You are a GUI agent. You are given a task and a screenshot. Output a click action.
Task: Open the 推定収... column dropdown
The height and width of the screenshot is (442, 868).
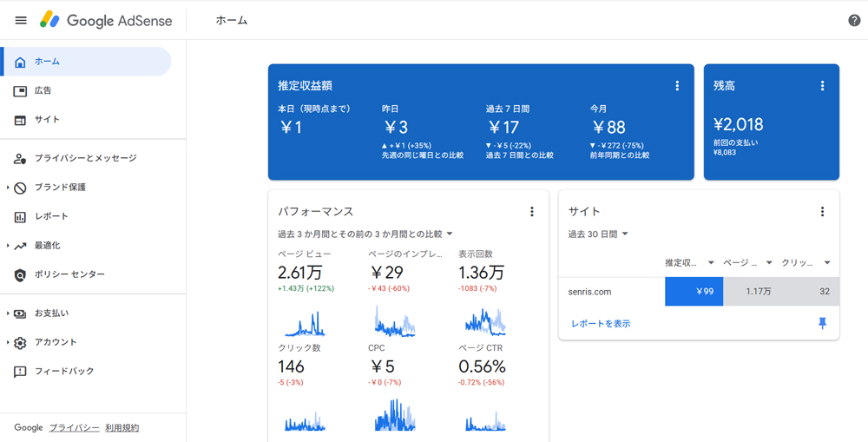[x=690, y=262]
